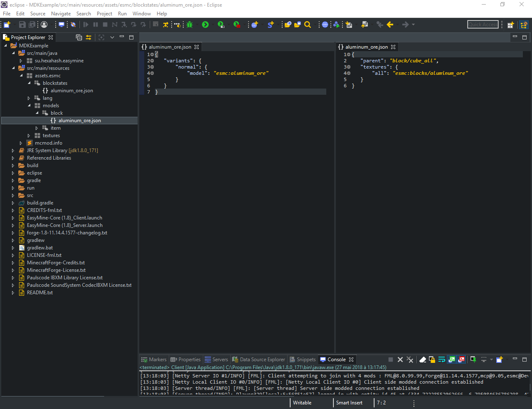Click the Quick Access search field
Image resolution: width=532 pixels, height=409 pixels.
[x=483, y=25]
